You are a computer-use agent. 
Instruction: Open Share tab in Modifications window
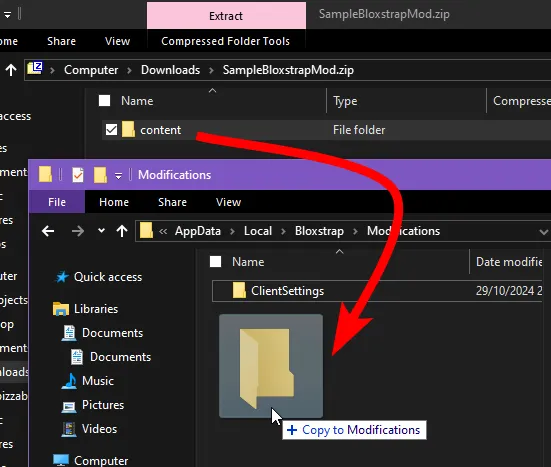click(x=172, y=202)
